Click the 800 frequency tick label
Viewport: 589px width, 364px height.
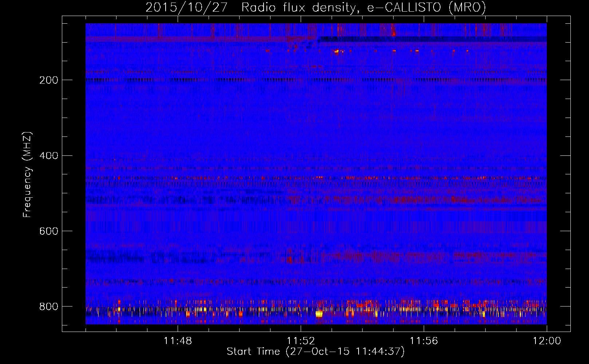pos(49,306)
